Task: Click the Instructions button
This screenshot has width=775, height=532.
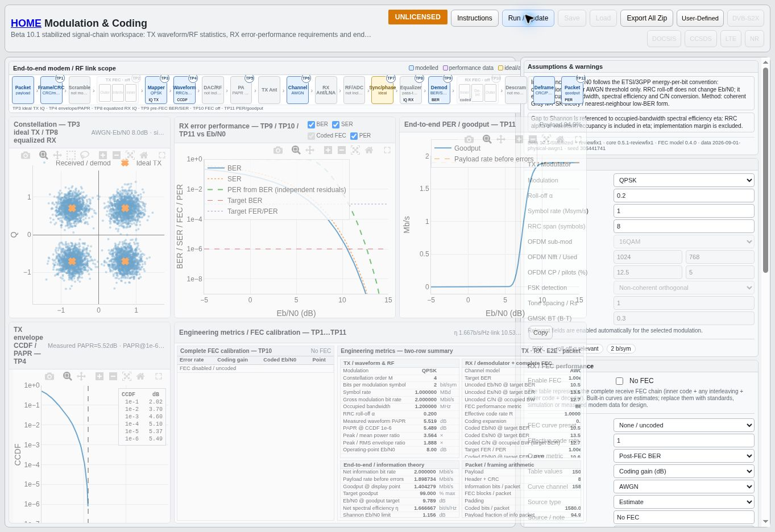Action: tap(475, 18)
